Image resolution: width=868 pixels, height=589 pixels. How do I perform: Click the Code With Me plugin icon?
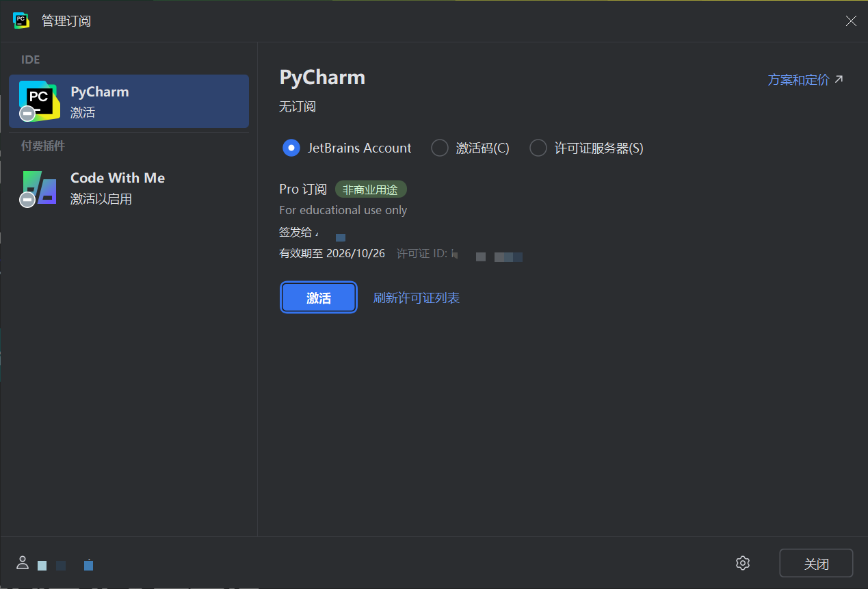[39, 188]
